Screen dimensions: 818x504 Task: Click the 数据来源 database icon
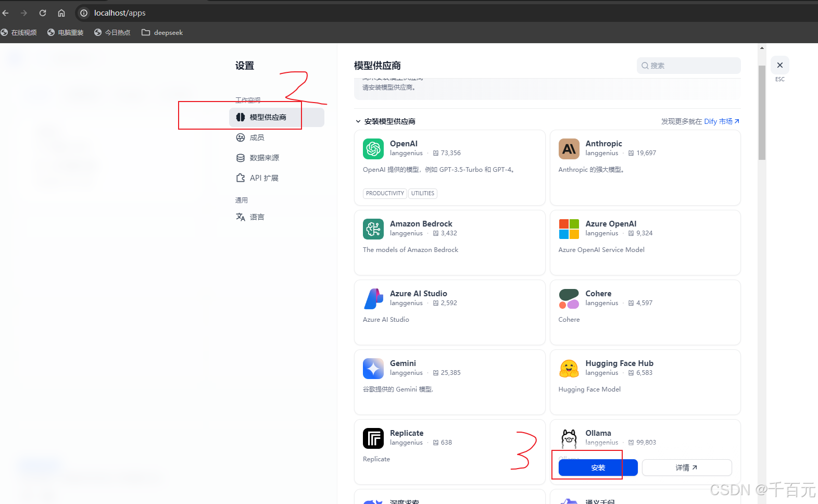(x=241, y=158)
